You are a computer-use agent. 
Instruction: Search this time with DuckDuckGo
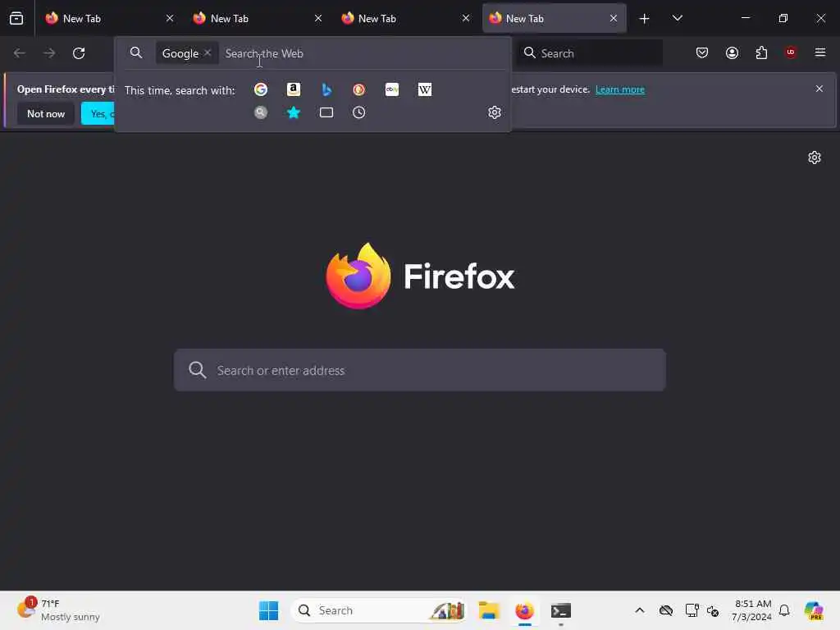pos(359,89)
